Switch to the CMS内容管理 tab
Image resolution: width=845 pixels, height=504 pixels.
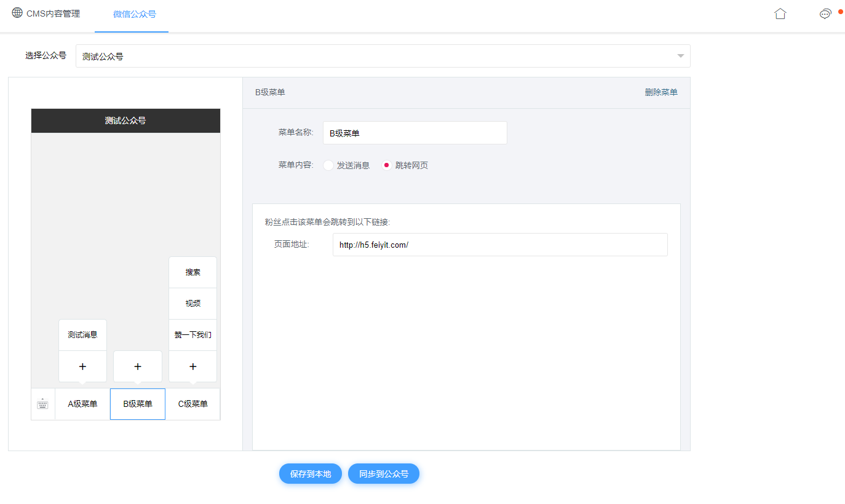click(x=46, y=14)
